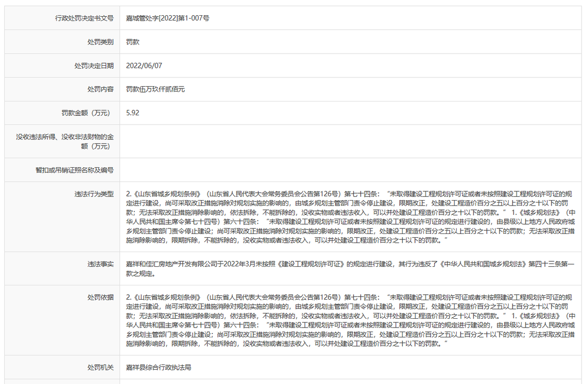Click the company name 嘉祥和佳汇房地产开发有限公司

pos(170,263)
